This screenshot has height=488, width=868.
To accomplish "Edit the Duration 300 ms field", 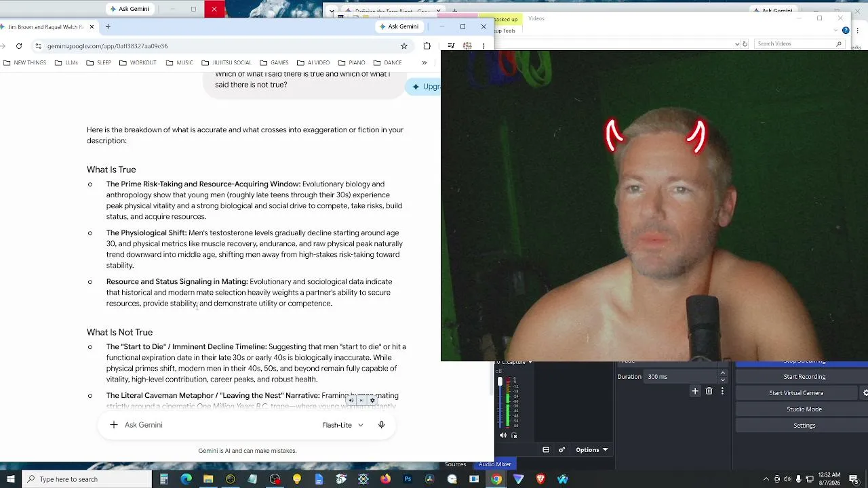I will [x=680, y=377].
